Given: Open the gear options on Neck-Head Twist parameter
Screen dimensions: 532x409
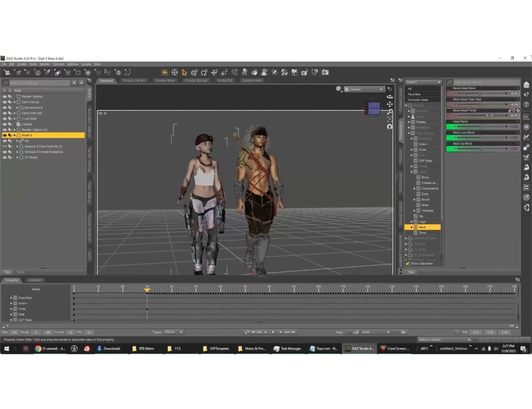Looking at the screenshot, I should [x=518, y=110].
